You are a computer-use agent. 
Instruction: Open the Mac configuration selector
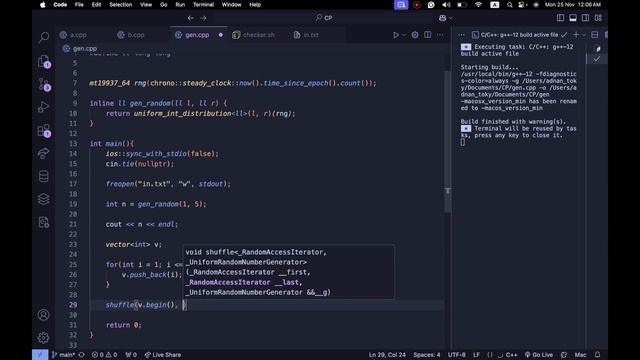pos(580,355)
